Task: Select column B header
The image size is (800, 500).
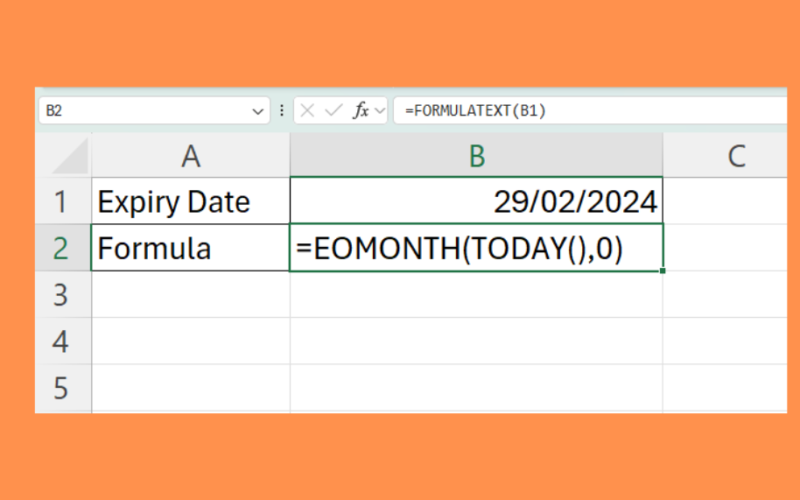Action: [x=476, y=156]
